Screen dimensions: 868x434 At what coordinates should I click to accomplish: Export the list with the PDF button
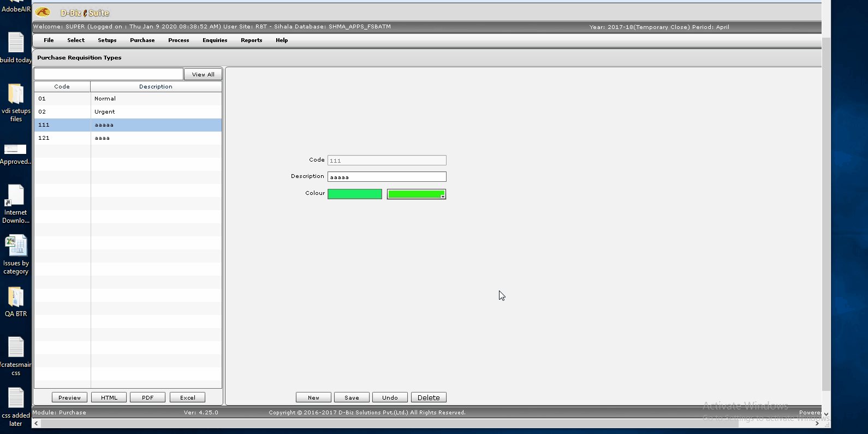coord(147,397)
